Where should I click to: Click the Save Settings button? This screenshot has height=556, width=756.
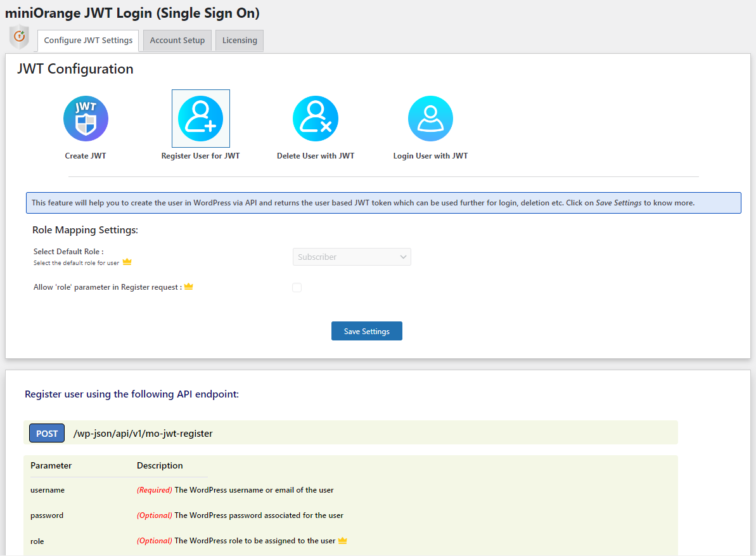tap(367, 332)
